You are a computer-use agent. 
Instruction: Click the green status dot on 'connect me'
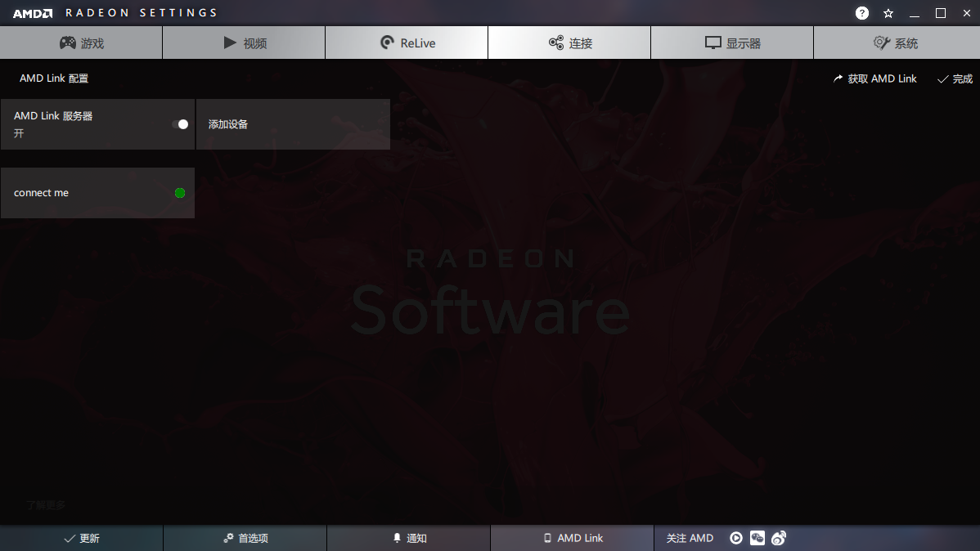click(x=180, y=193)
